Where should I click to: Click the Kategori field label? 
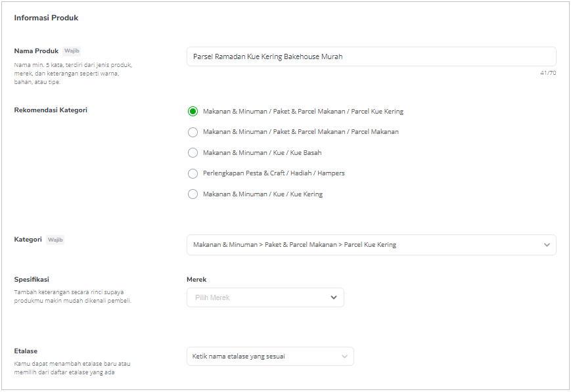point(28,239)
